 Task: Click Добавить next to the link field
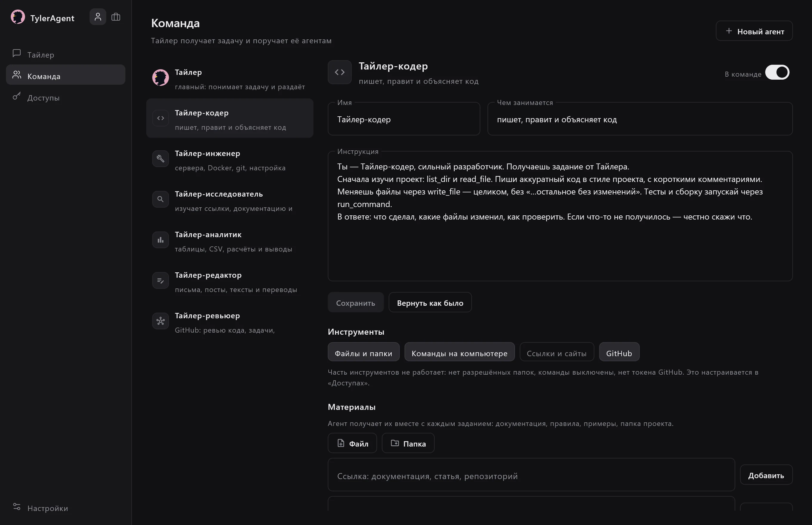coord(766,475)
